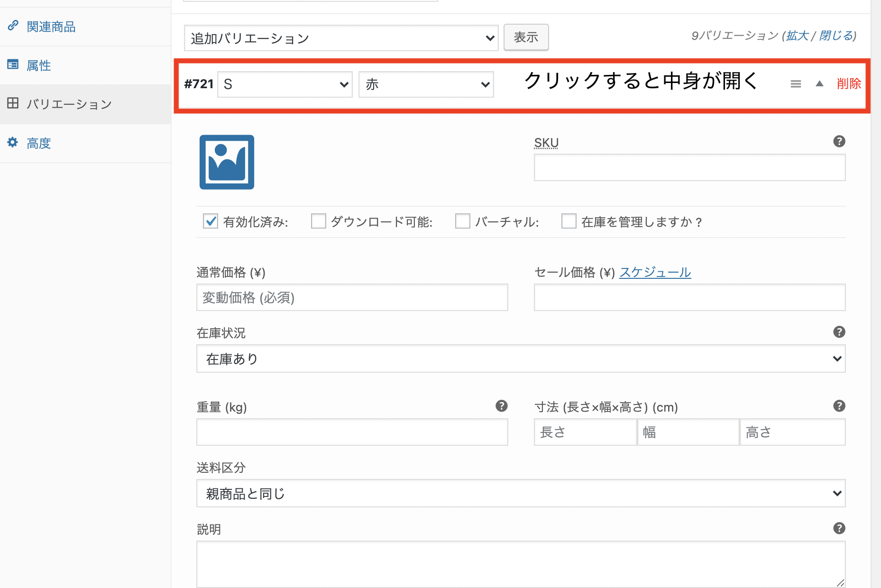
Task: Check the 在庫を管理しますか checkbox
Action: [569, 221]
